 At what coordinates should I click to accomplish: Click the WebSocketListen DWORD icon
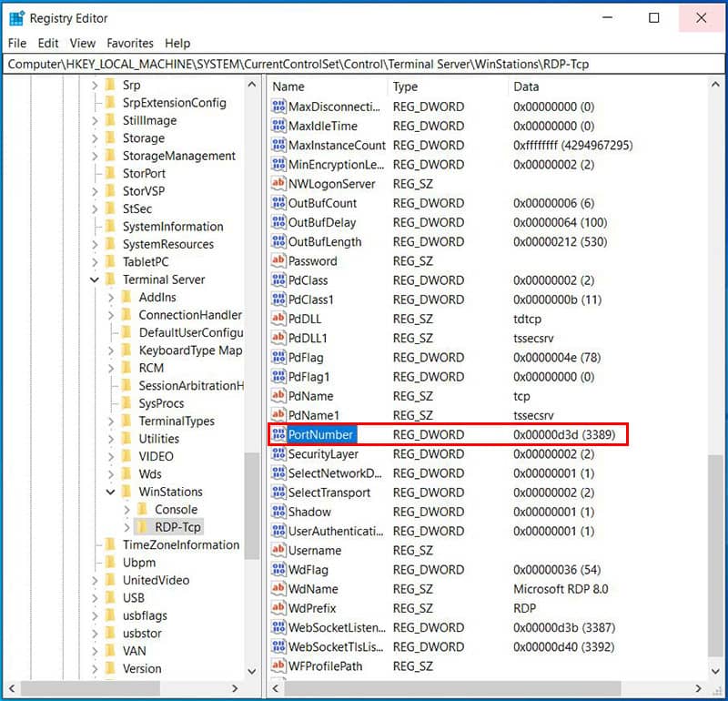pyautogui.click(x=278, y=628)
